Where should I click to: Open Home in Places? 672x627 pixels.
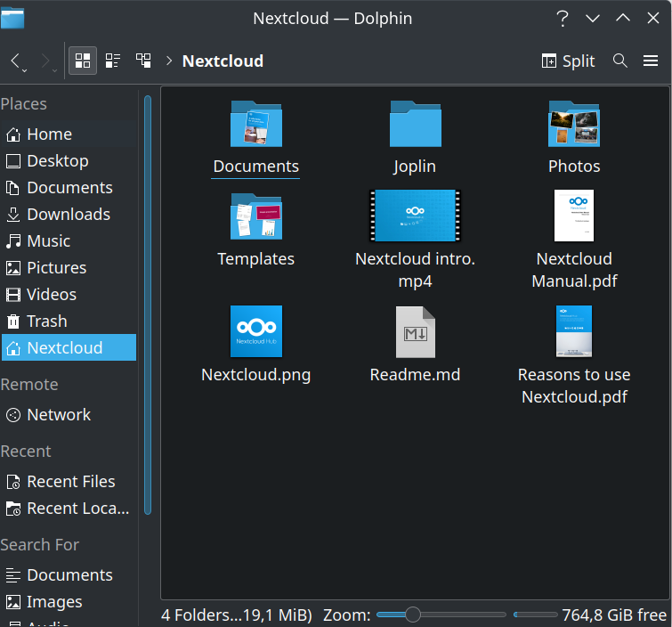point(69,134)
